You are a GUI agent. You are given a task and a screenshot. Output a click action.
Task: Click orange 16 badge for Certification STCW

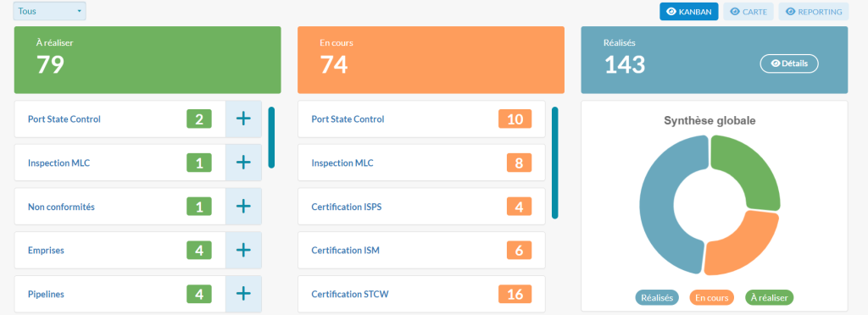click(x=515, y=294)
